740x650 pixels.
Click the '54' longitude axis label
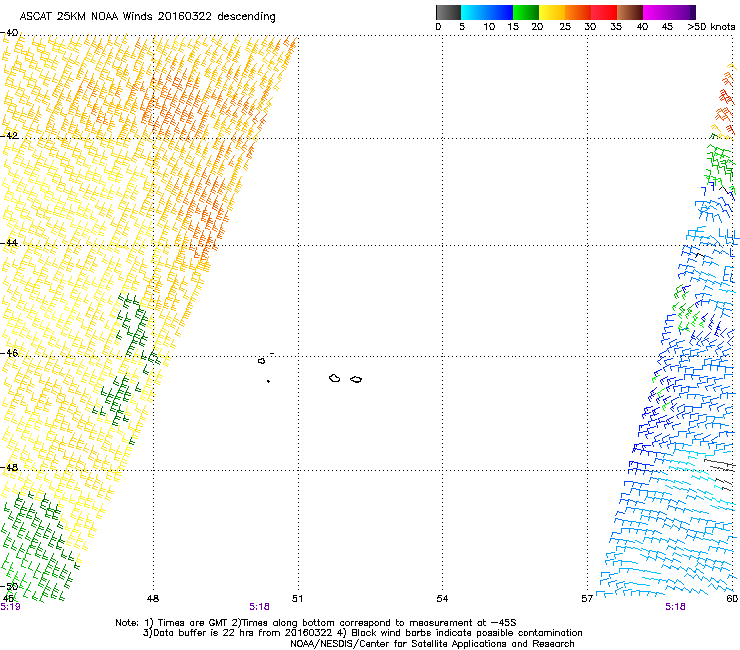point(442,599)
